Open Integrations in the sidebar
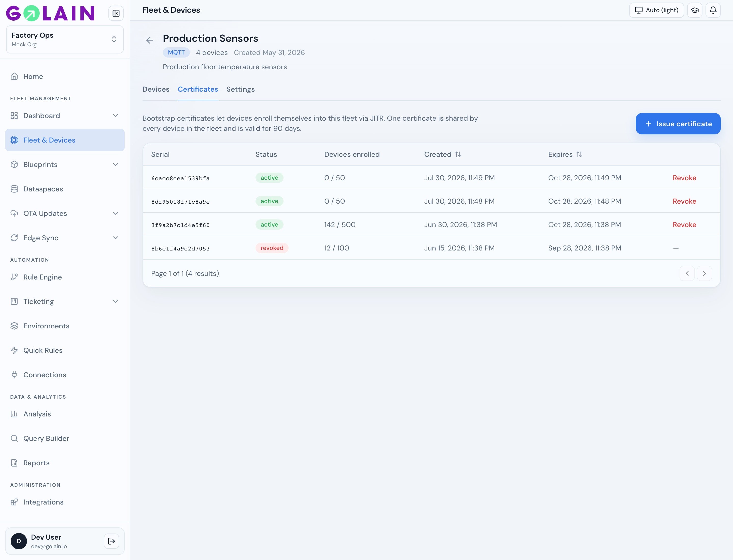Viewport: 733px width, 560px height. [x=65, y=502]
